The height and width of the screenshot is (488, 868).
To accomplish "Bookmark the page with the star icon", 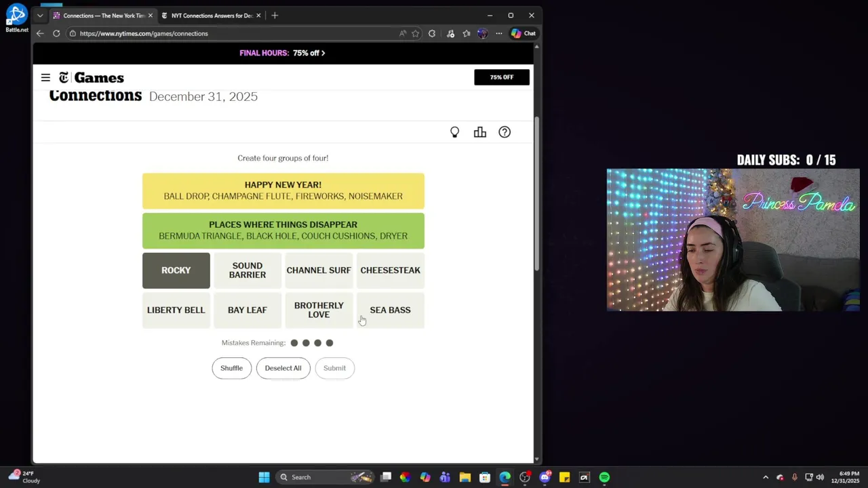I will click(x=416, y=33).
